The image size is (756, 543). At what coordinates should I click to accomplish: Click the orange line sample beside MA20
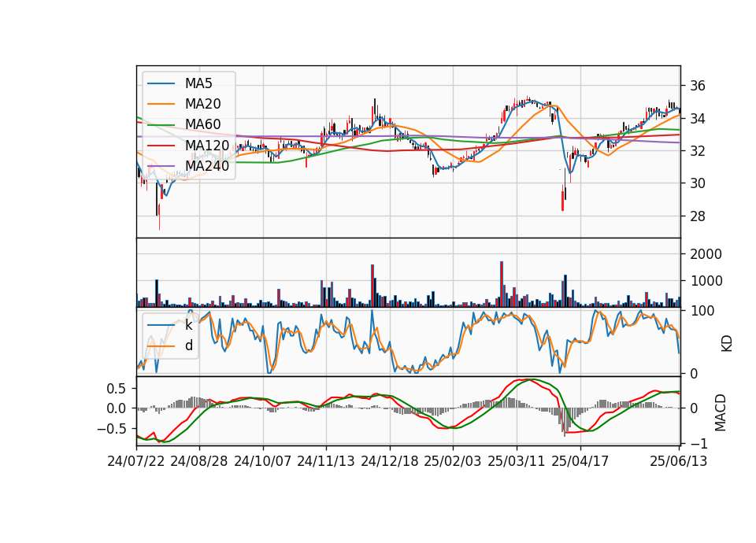(x=161, y=104)
